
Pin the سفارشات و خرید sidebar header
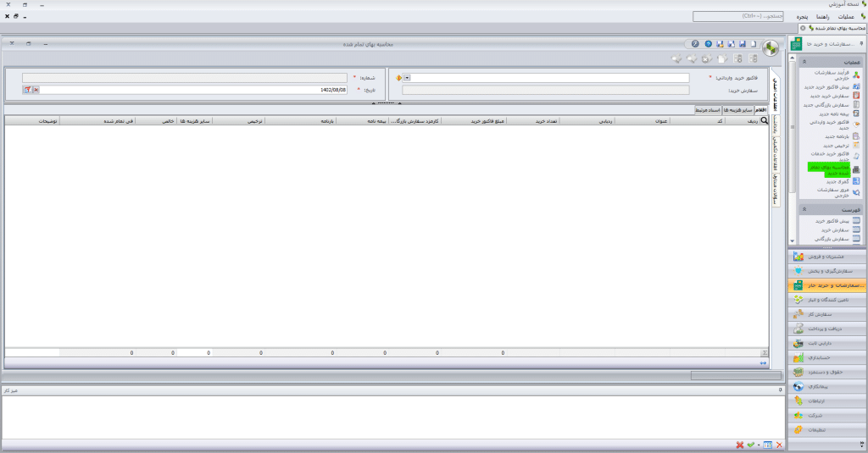tap(861, 44)
